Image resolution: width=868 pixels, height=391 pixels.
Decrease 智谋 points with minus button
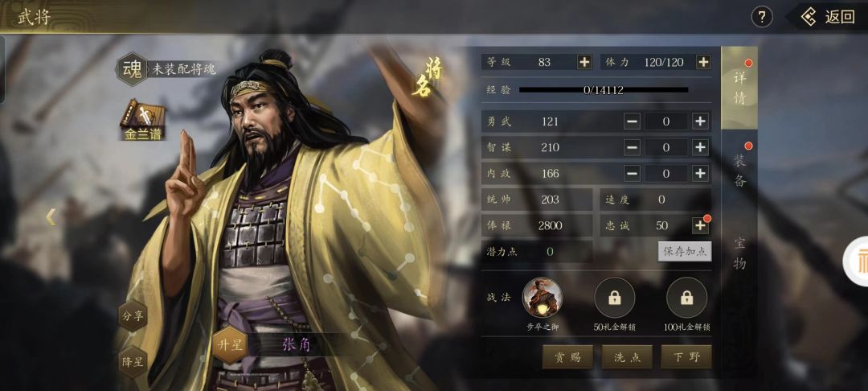(633, 147)
